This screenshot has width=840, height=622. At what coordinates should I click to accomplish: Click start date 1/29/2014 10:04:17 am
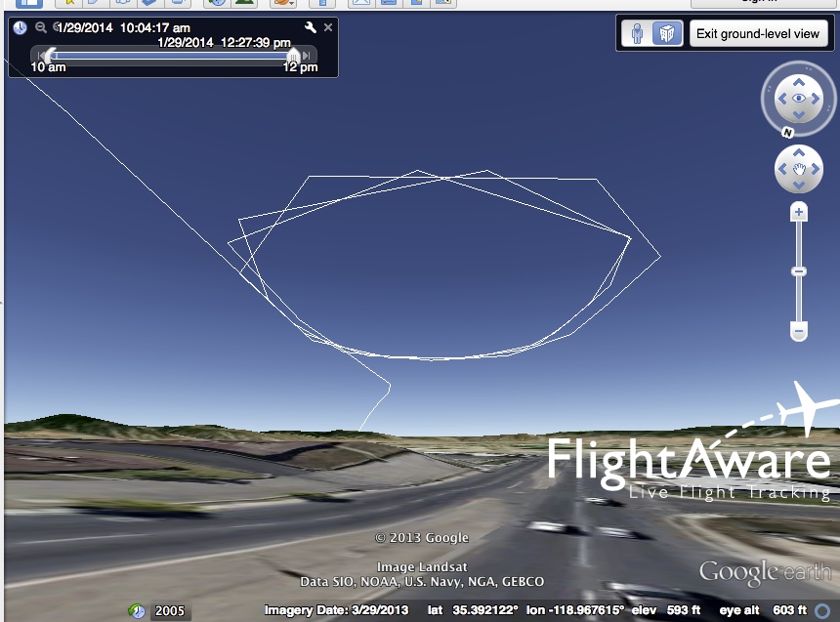(123, 28)
